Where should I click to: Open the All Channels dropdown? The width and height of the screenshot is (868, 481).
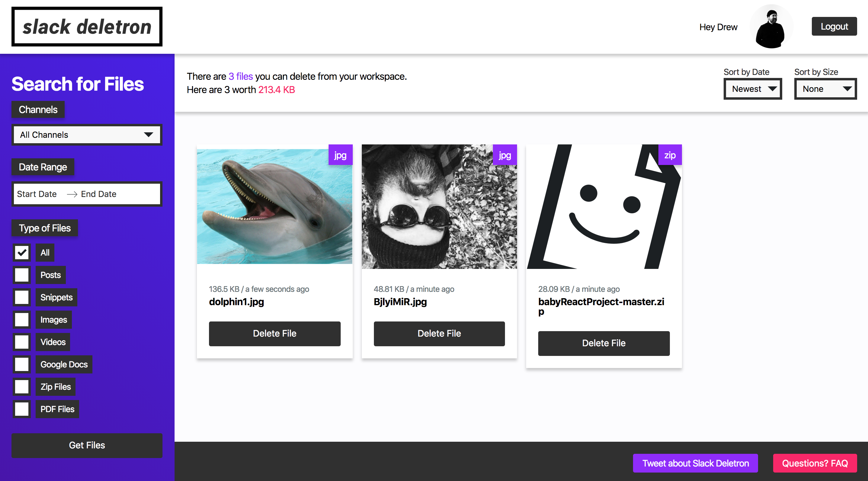pos(87,135)
